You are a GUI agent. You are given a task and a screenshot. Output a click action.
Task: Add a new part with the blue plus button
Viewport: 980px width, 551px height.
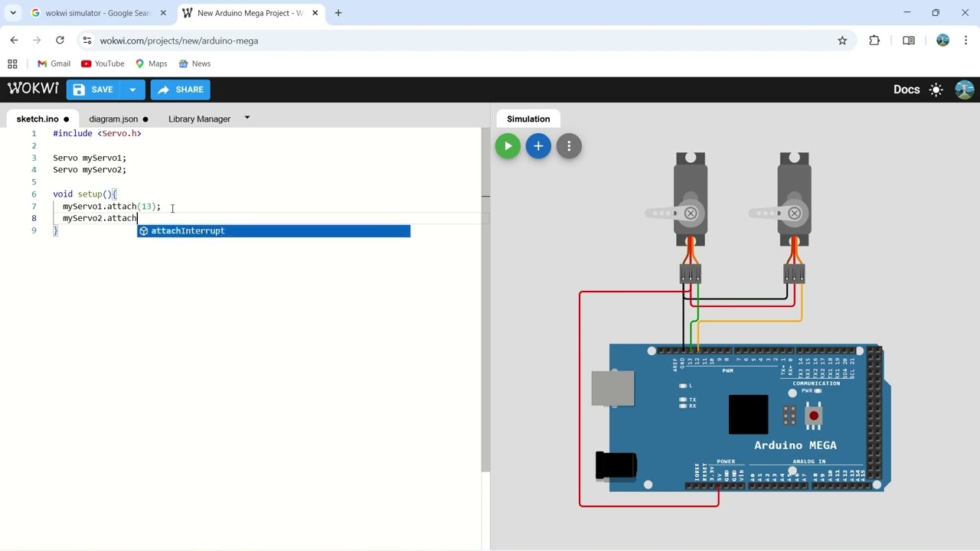point(538,146)
